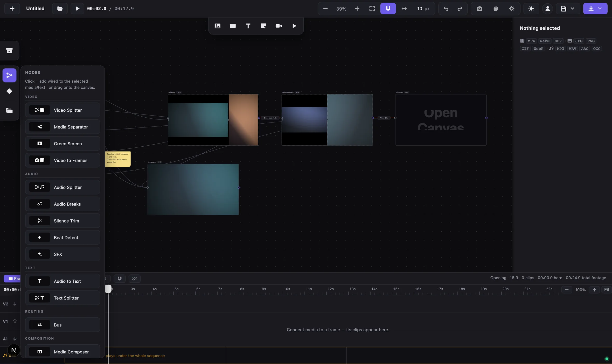Image resolution: width=612 pixels, height=364 pixels.
Task: Open the user account icon
Action: (547, 9)
